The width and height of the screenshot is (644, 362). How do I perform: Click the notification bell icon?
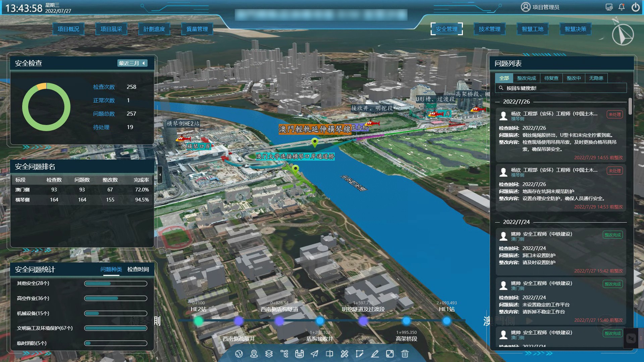pyautogui.click(x=622, y=7)
